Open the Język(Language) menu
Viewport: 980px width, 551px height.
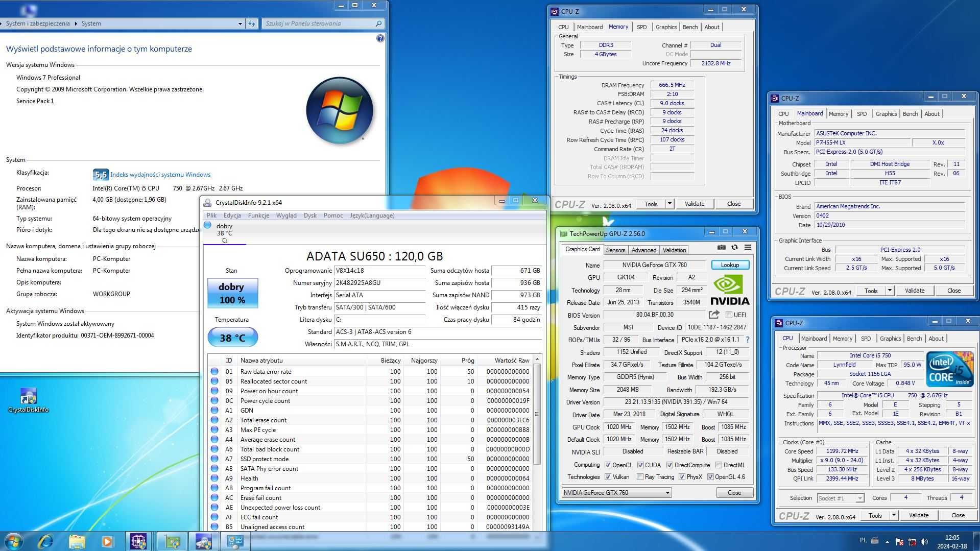372,215
